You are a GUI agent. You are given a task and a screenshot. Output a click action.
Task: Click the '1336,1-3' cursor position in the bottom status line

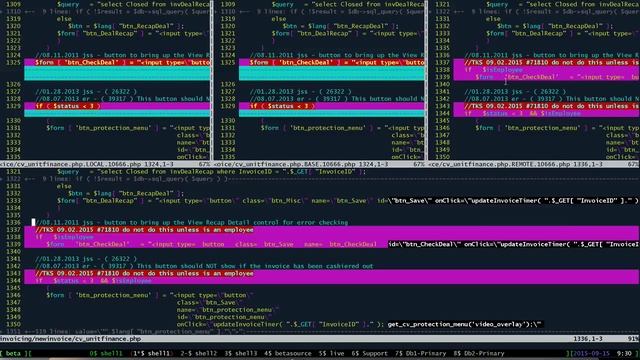click(588, 339)
